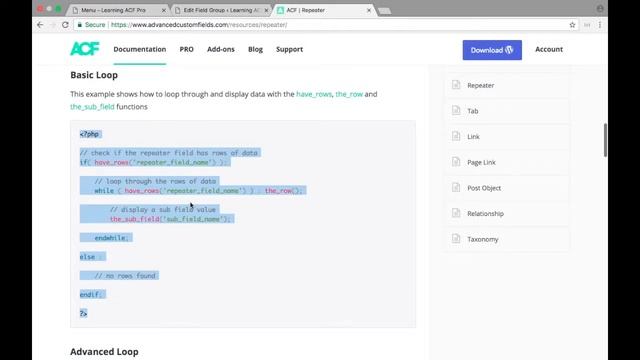Click the Taxonomy document icon
The height and width of the screenshot is (360, 640).
(x=456, y=239)
